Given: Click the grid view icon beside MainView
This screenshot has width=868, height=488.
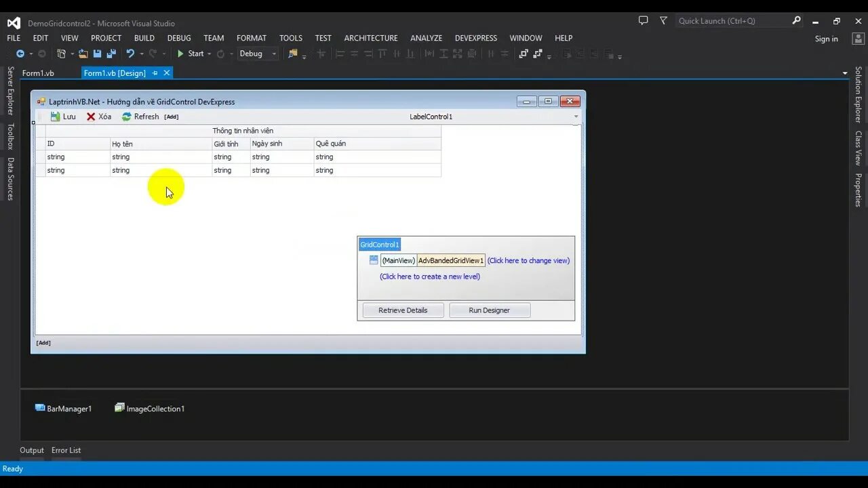Looking at the screenshot, I should coord(374,260).
